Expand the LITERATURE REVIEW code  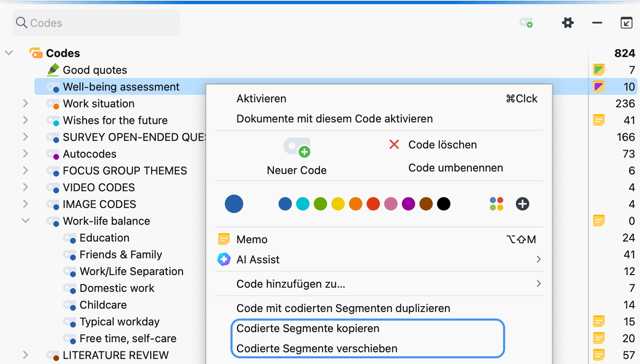26,355
